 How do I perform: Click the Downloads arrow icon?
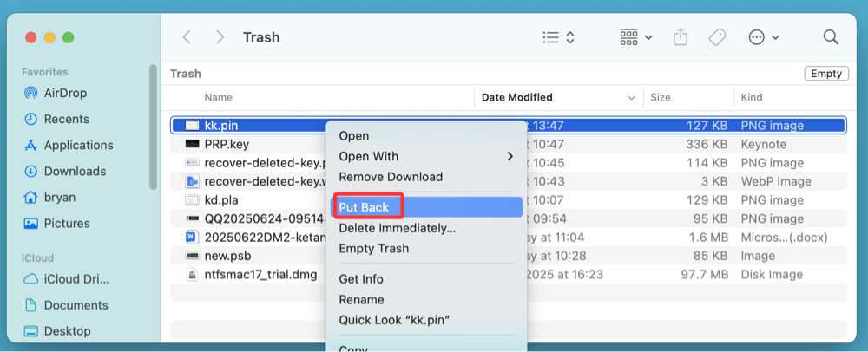(x=31, y=172)
